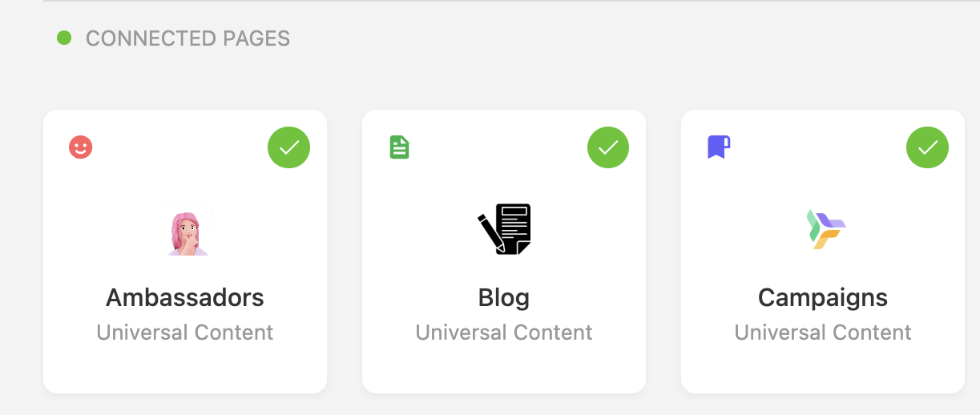Click the colorful arrow logo on Campaigns card
This screenshot has height=415, width=980.
pyautogui.click(x=825, y=229)
